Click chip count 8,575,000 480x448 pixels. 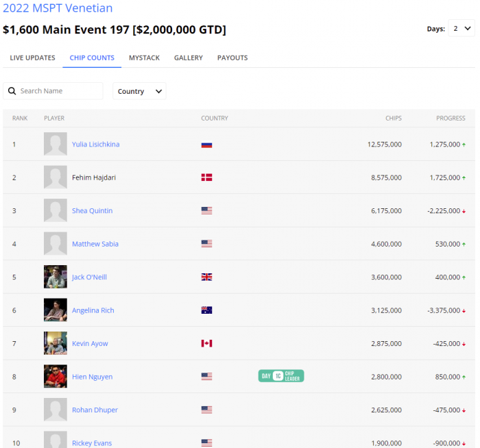[x=386, y=177]
